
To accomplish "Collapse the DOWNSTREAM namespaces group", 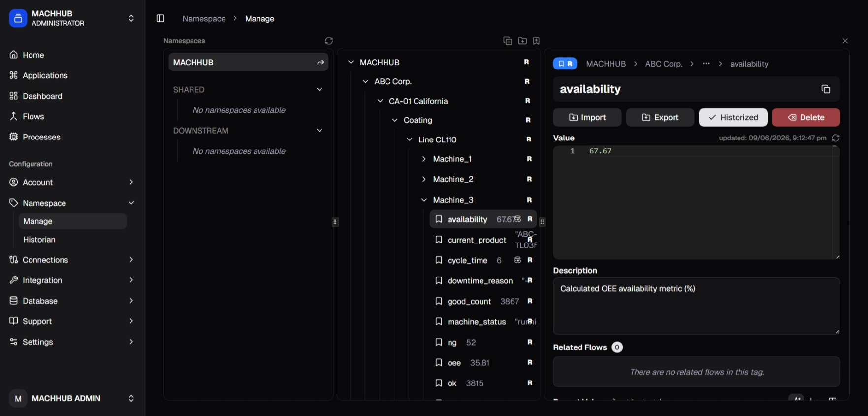I will (x=319, y=130).
